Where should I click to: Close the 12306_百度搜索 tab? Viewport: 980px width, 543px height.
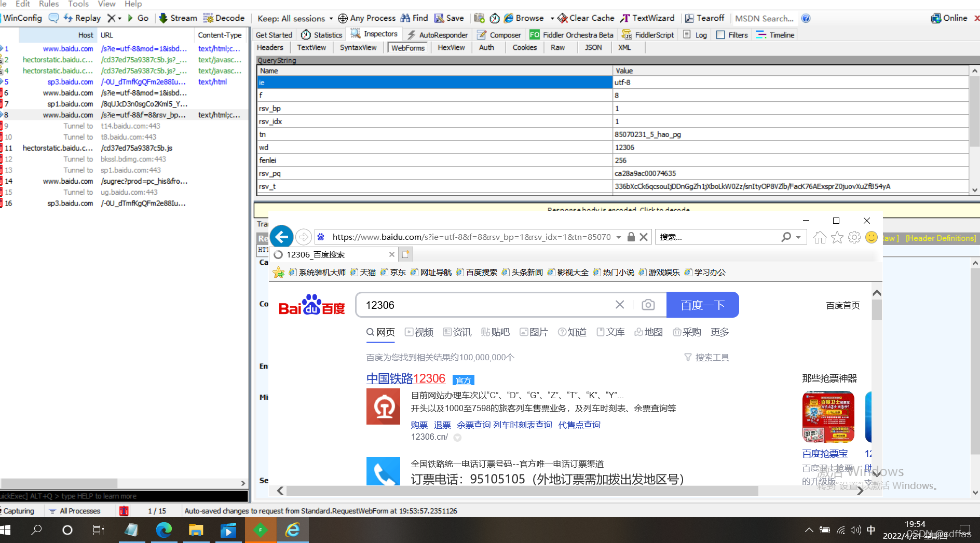click(392, 254)
